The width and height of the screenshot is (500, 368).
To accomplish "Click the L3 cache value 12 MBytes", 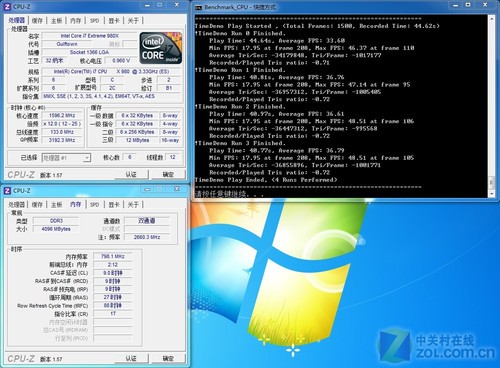I will pyautogui.click(x=137, y=140).
